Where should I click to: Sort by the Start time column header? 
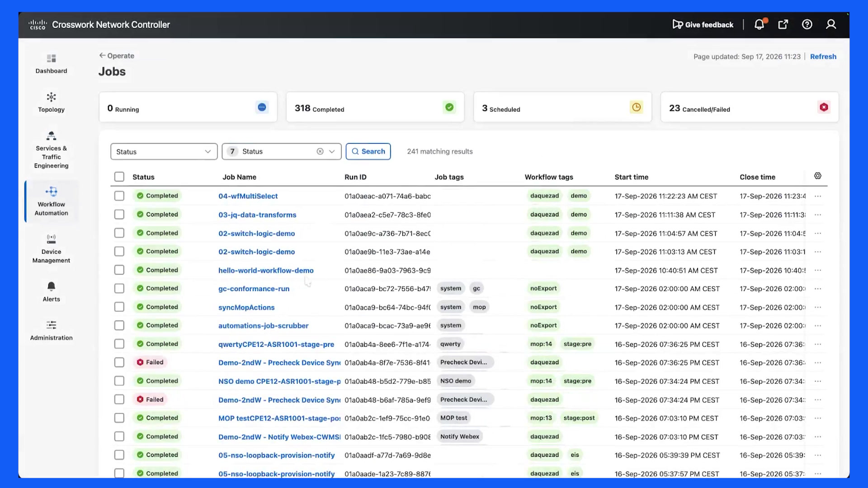point(631,177)
